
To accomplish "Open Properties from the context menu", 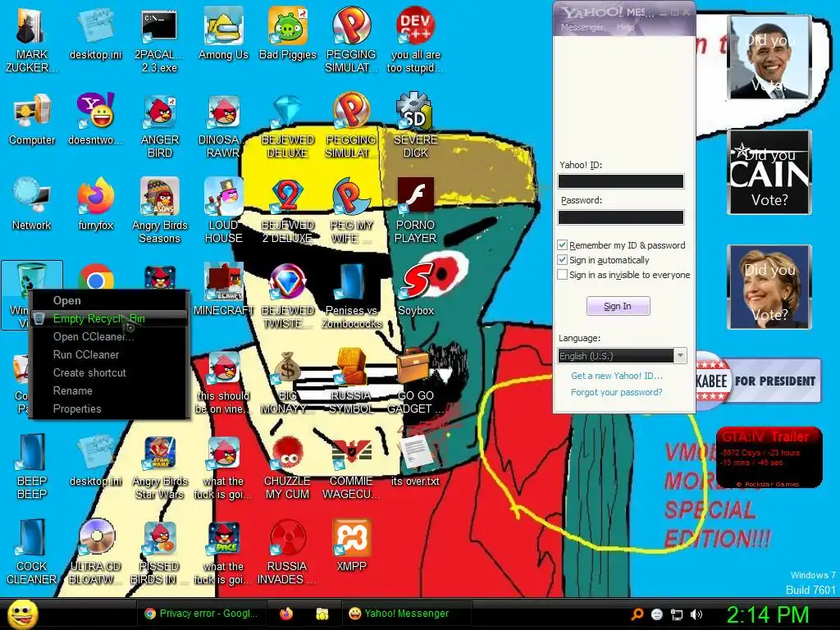I will 109,409.
